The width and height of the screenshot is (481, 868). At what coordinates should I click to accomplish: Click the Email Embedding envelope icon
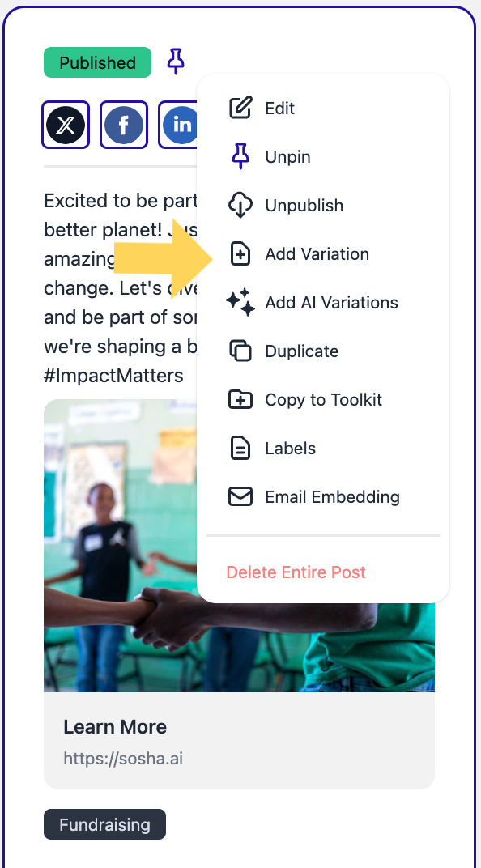point(240,496)
